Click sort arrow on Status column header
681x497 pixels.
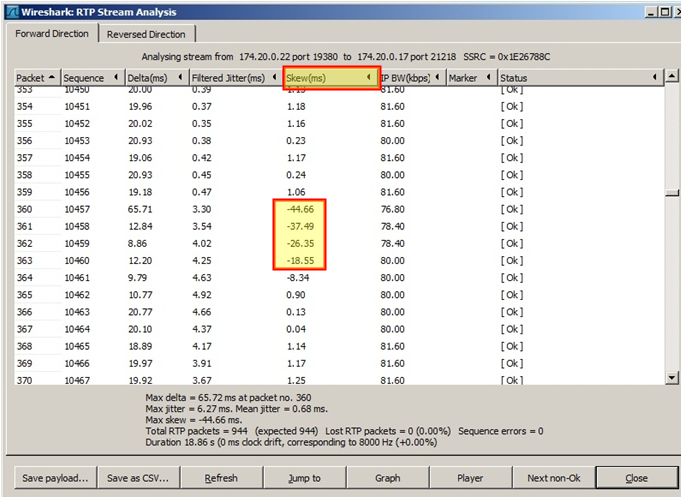[655, 77]
